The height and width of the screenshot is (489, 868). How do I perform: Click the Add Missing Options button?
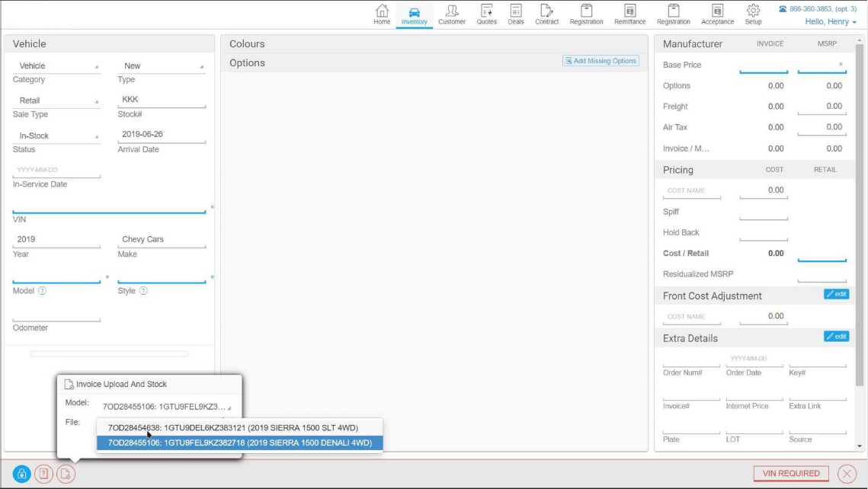coord(601,61)
